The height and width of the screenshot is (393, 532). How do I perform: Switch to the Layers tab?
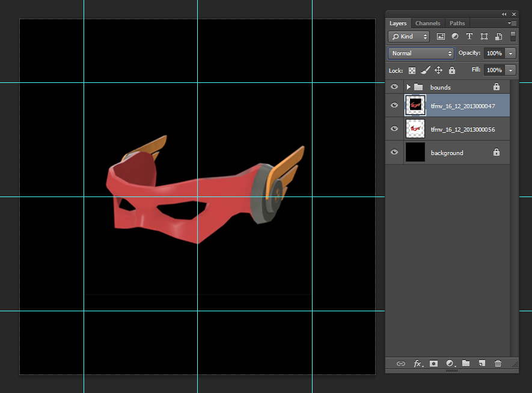pos(398,23)
